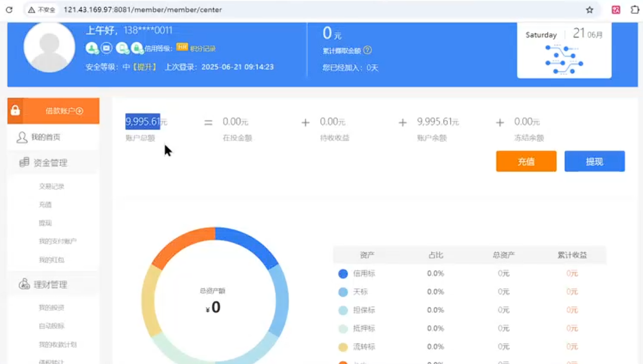Click the orange 充值 recharge button
Screen dimensions: 643x364
526,162
